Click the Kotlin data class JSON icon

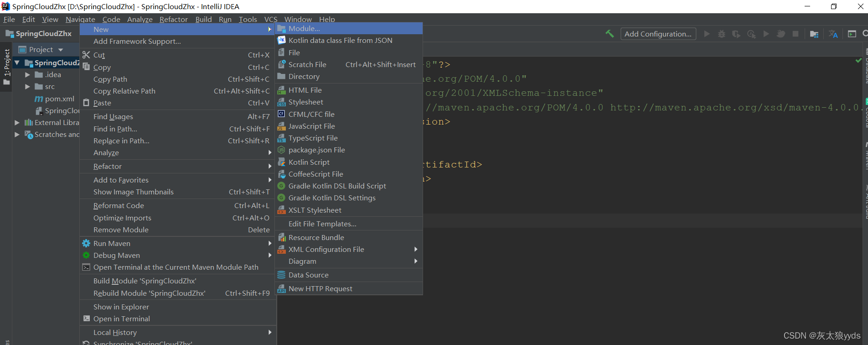click(282, 40)
